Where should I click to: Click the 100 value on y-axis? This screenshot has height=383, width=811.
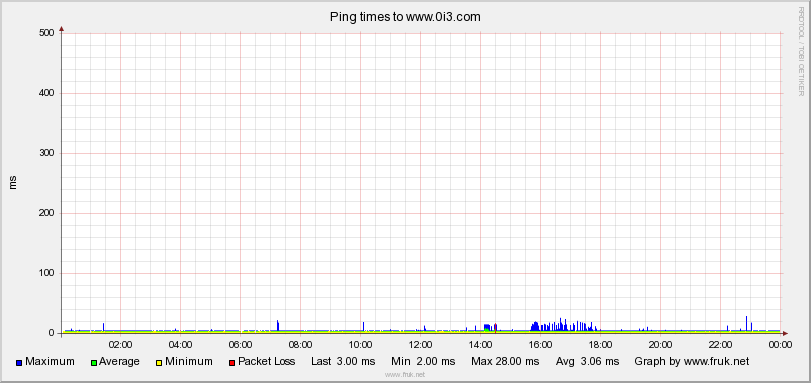47,273
